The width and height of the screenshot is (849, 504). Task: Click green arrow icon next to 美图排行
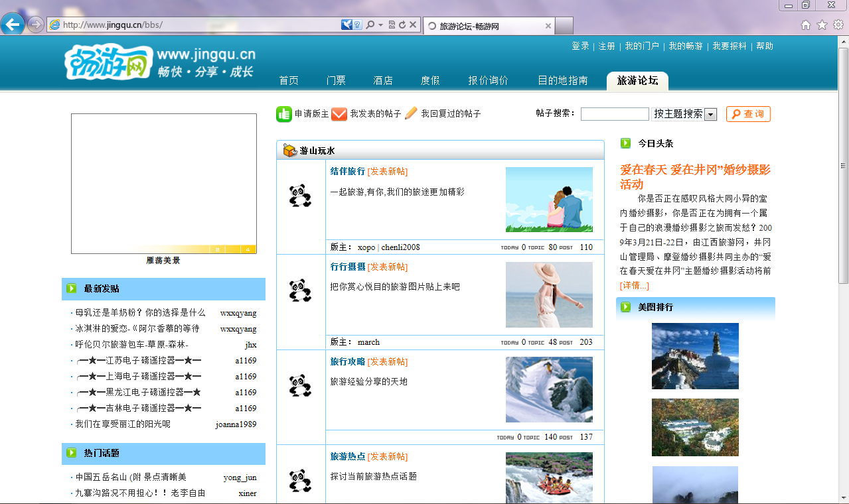[x=625, y=307]
